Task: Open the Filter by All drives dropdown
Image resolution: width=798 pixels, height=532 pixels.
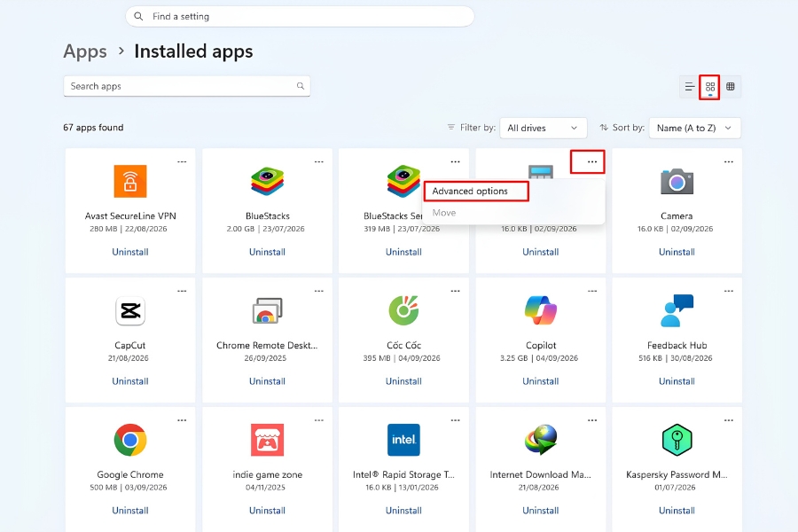Action: coord(543,128)
